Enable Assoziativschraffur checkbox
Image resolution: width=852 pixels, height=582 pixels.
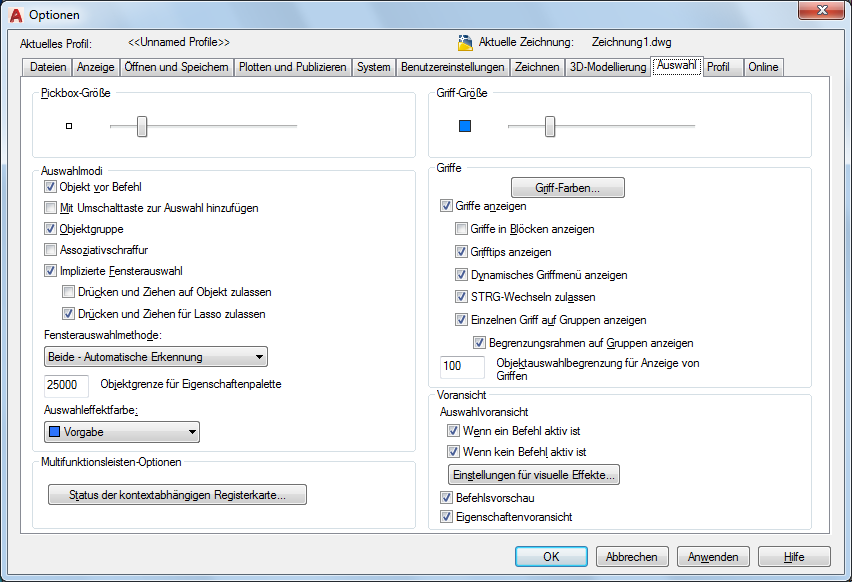pos(51,250)
